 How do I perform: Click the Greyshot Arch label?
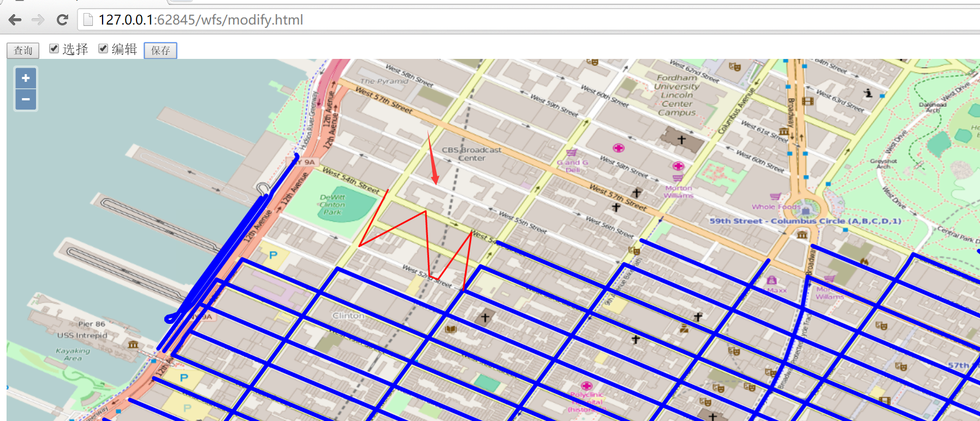click(x=883, y=164)
